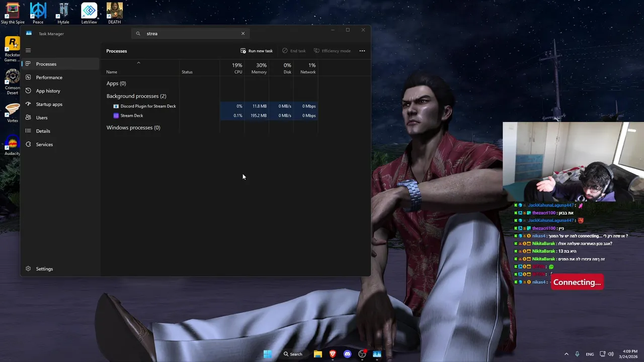Click the Processes page icon in sidebar
644x362 pixels.
(x=28, y=64)
